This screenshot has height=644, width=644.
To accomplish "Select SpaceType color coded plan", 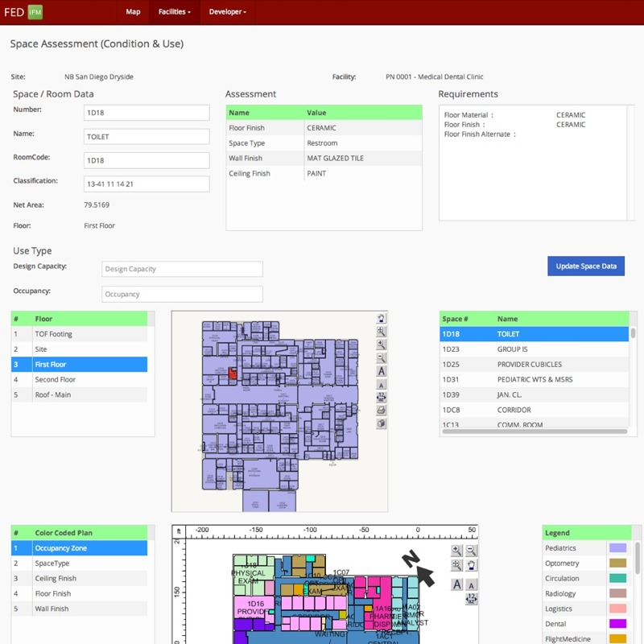I will tap(79, 563).
